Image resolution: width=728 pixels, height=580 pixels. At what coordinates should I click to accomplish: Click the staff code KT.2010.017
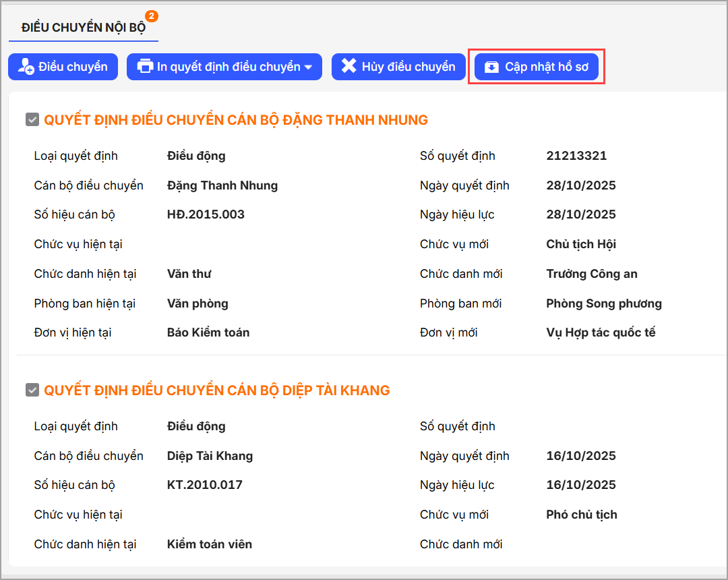point(204,485)
